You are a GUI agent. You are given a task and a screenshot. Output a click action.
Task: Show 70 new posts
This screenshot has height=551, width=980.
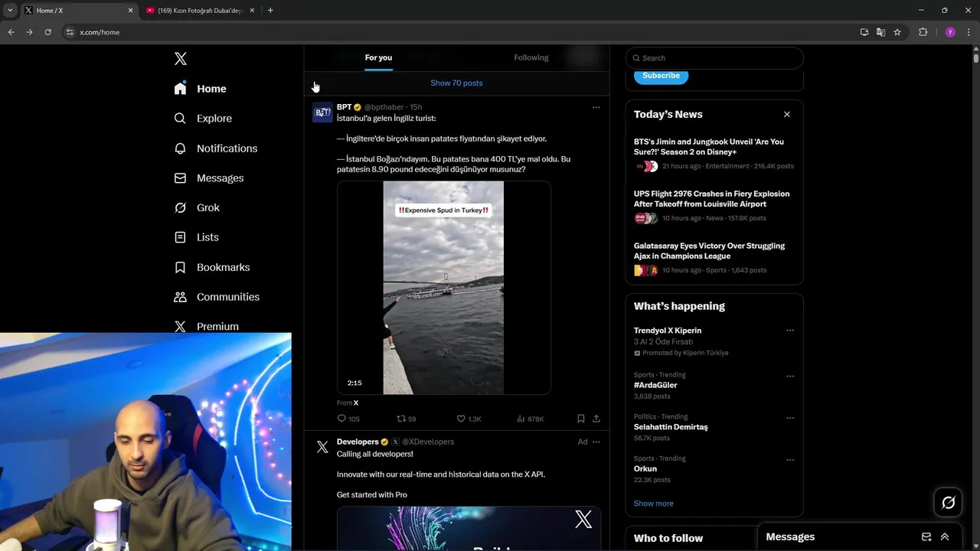pyautogui.click(x=456, y=83)
